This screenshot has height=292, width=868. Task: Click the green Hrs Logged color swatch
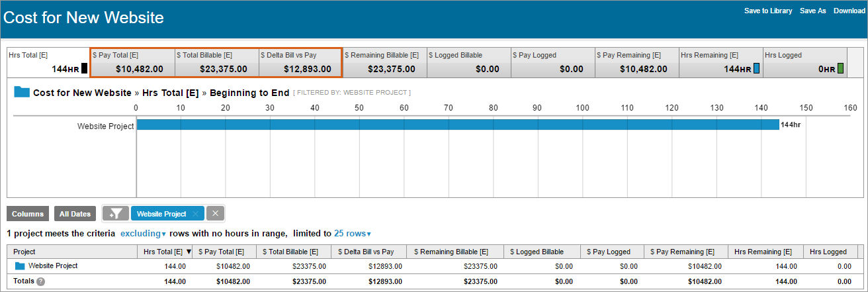840,68
